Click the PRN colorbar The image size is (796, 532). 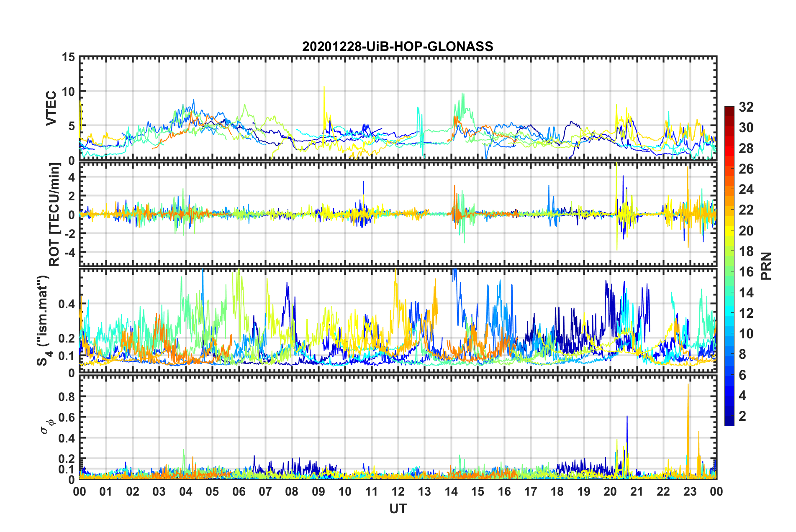729,266
